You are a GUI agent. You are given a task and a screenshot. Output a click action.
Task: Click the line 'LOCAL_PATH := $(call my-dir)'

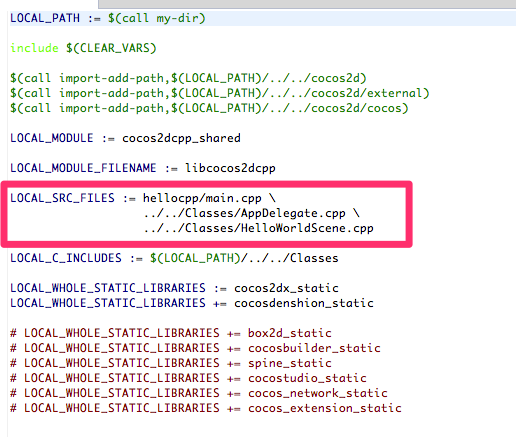(108, 18)
